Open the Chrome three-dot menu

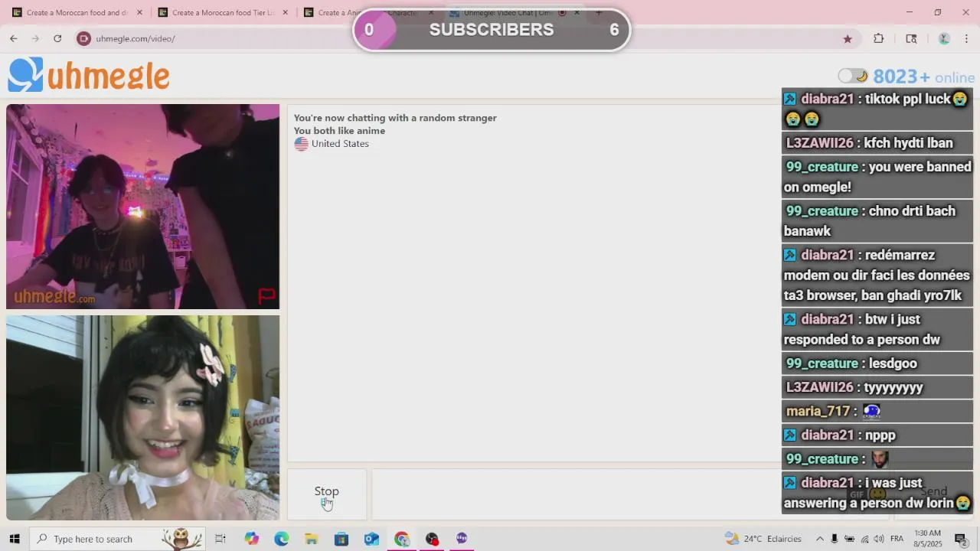point(966,38)
